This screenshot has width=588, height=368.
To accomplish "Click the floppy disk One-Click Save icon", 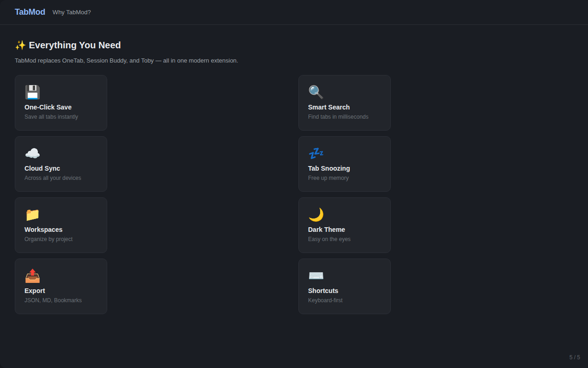I will coord(32,92).
